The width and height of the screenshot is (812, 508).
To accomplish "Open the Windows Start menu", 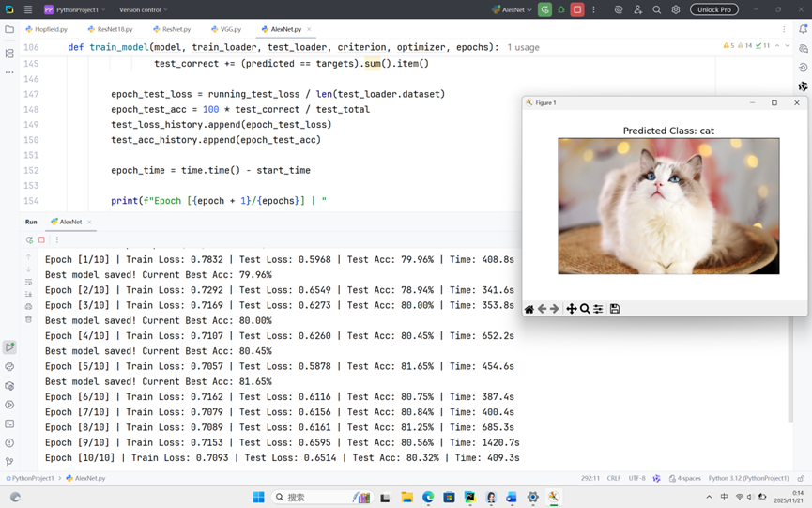I will (258, 497).
